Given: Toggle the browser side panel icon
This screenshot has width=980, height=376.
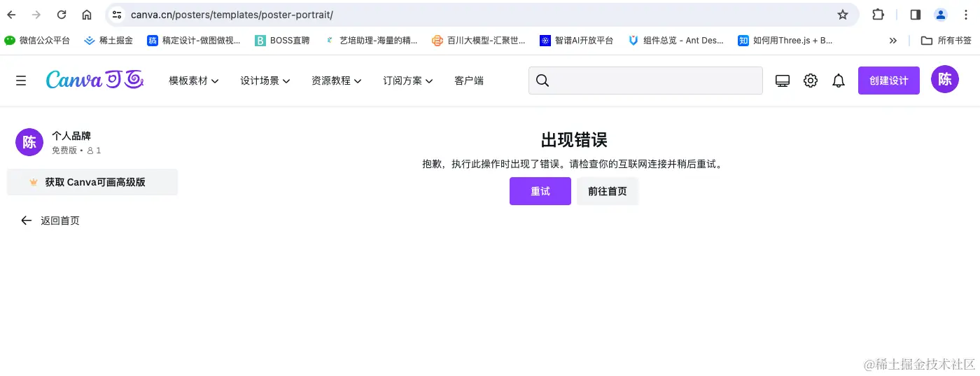Looking at the screenshot, I should 915,15.
